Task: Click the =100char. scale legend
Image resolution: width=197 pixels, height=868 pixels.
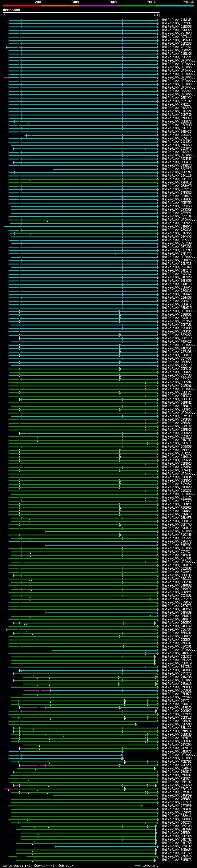Action: click(146, 865)
